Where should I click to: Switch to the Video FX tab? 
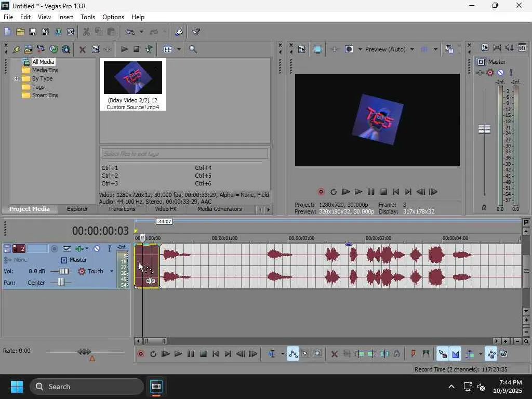click(165, 209)
